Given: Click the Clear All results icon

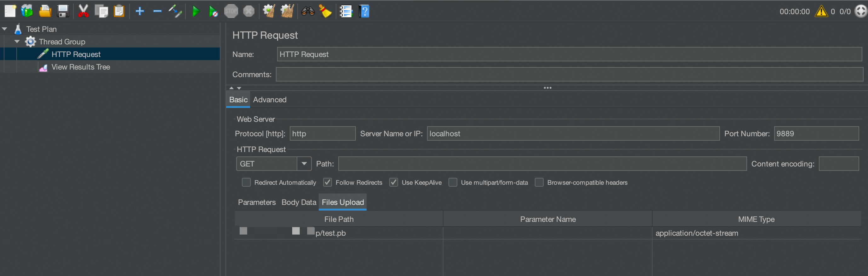Looking at the screenshot, I should (287, 11).
